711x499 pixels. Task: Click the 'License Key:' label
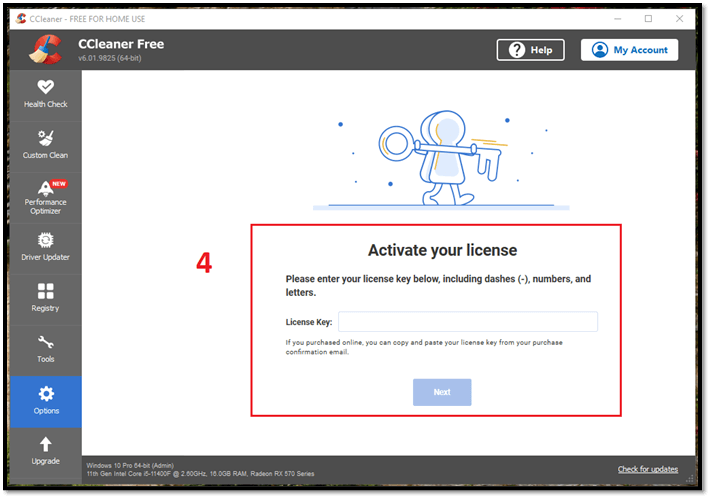(309, 322)
